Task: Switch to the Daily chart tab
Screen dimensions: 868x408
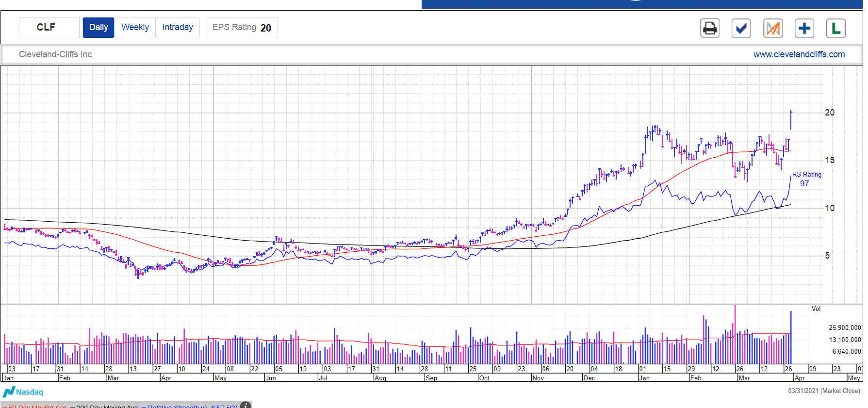Action: pyautogui.click(x=98, y=28)
